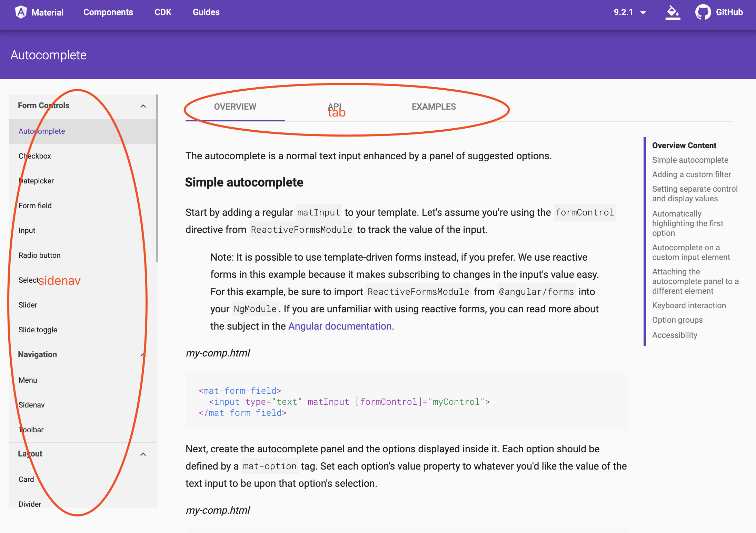The image size is (756, 533).
Task: Click the Angular Material logo icon
Action: coord(21,12)
